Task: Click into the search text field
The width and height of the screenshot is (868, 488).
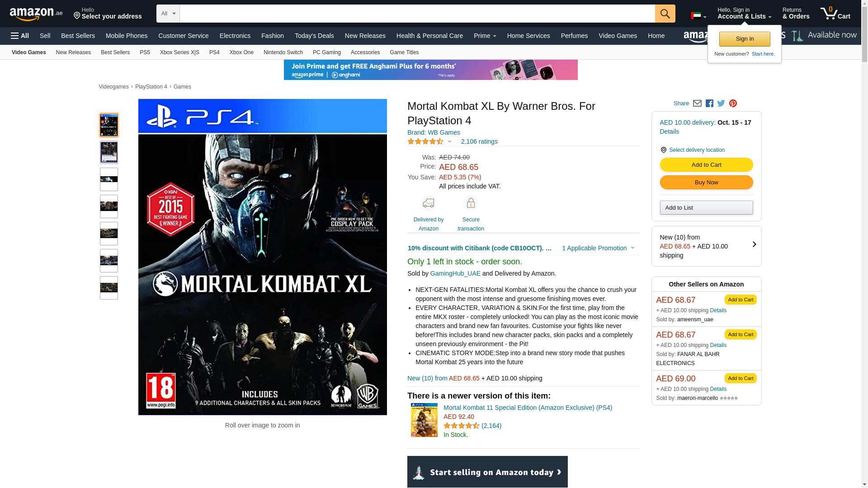Action: (417, 14)
